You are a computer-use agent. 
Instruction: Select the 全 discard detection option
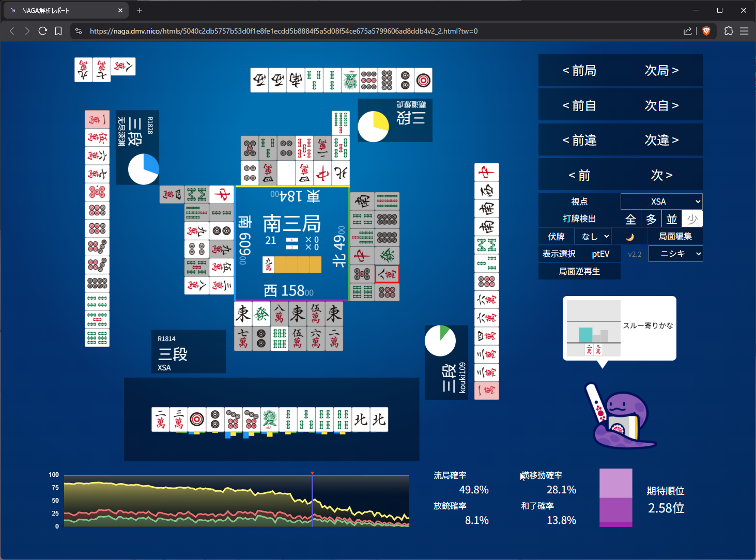point(630,219)
